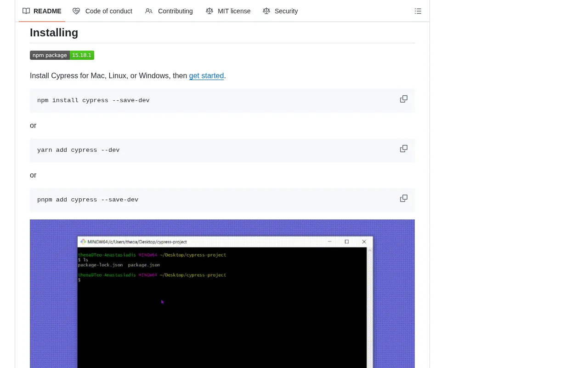Select the sentence "Install Cypress for Mac, Linux, or Windows"

point(100,76)
